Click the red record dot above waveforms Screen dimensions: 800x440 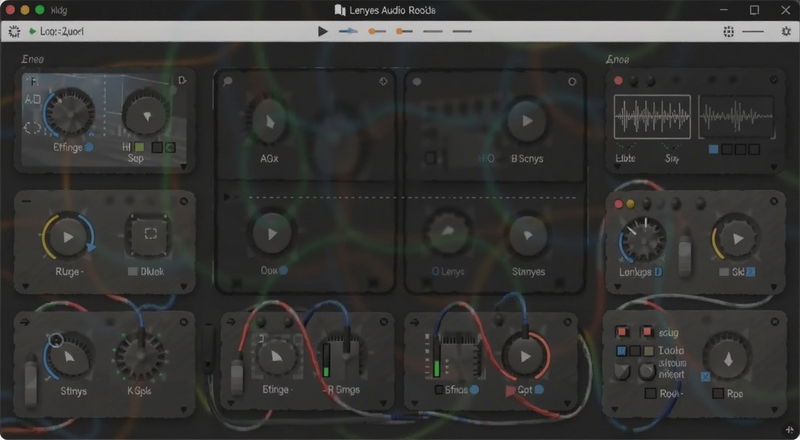pos(618,81)
